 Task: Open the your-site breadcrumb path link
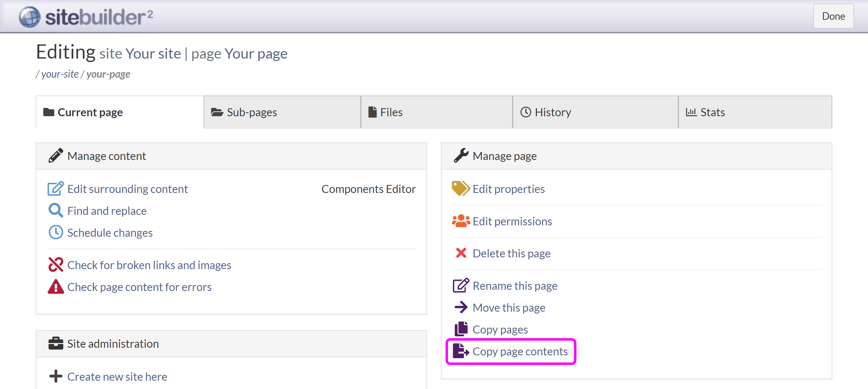[60, 74]
